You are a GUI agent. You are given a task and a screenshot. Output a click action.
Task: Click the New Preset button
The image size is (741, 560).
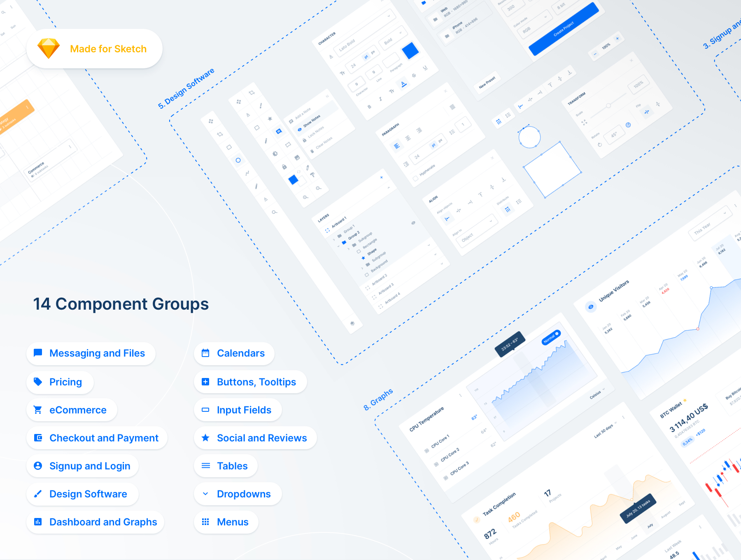point(487,82)
